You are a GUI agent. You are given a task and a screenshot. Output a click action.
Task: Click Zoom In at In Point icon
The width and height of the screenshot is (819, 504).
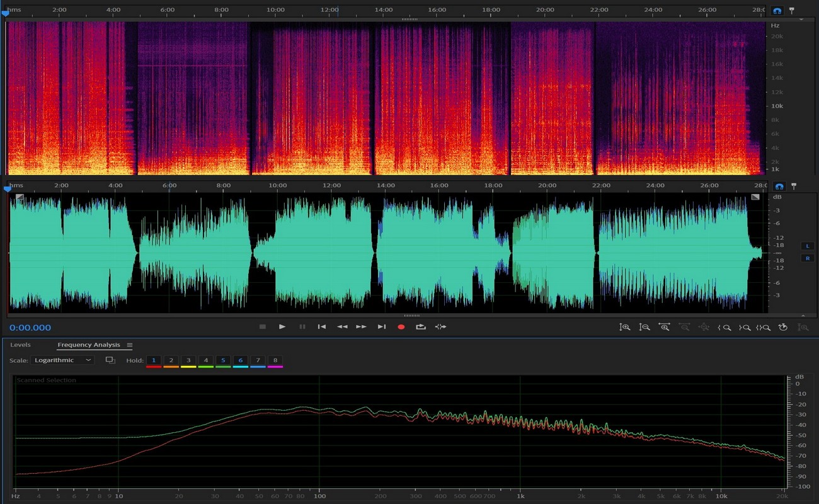[724, 328]
